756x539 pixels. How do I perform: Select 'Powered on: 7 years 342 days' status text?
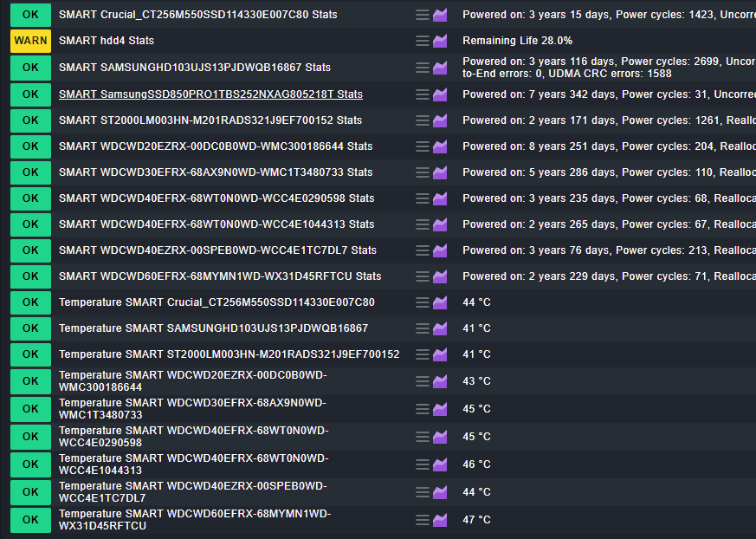point(539,94)
